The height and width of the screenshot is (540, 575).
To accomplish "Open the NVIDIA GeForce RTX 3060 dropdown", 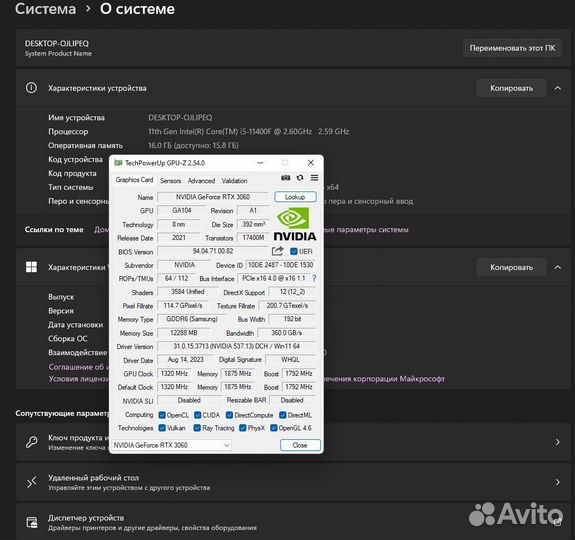I will pyautogui.click(x=171, y=445).
